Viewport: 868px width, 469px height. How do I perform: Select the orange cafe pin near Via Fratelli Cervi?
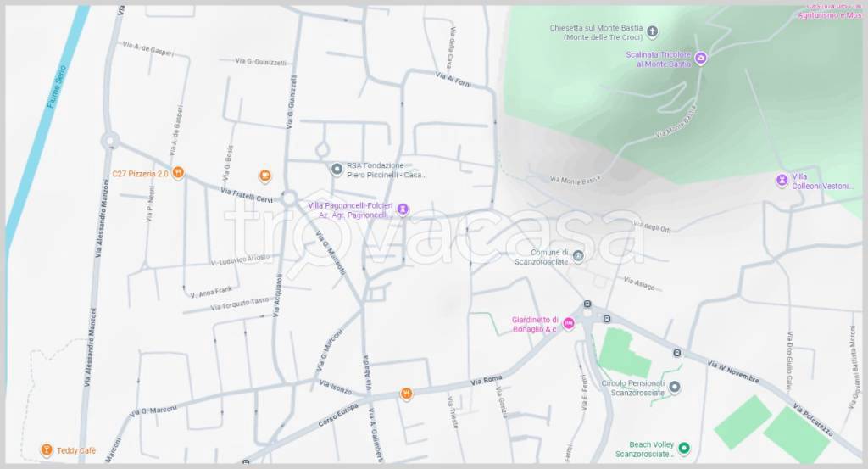coord(264,176)
